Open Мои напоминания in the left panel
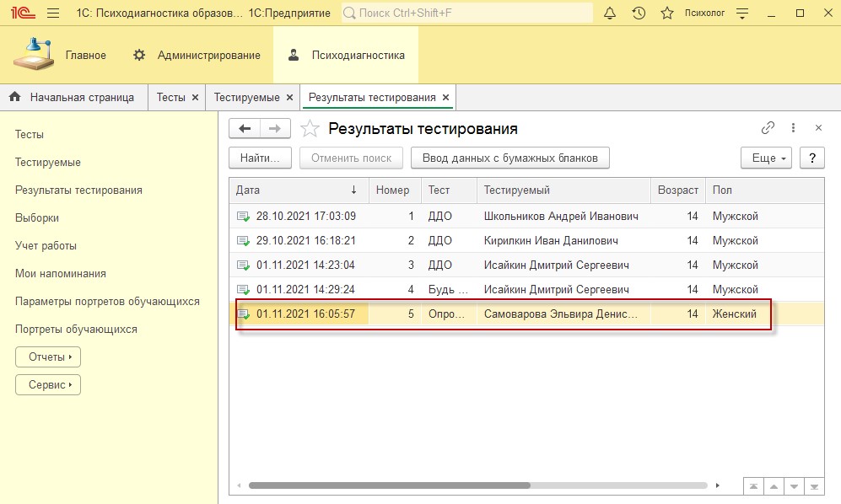Image resolution: width=841 pixels, height=504 pixels. pyautogui.click(x=61, y=274)
